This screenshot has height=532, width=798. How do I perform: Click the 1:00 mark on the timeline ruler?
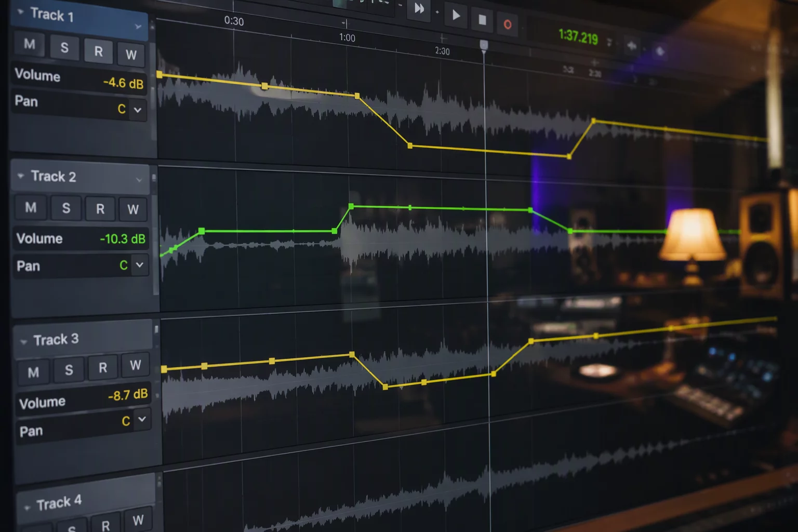click(x=347, y=37)
